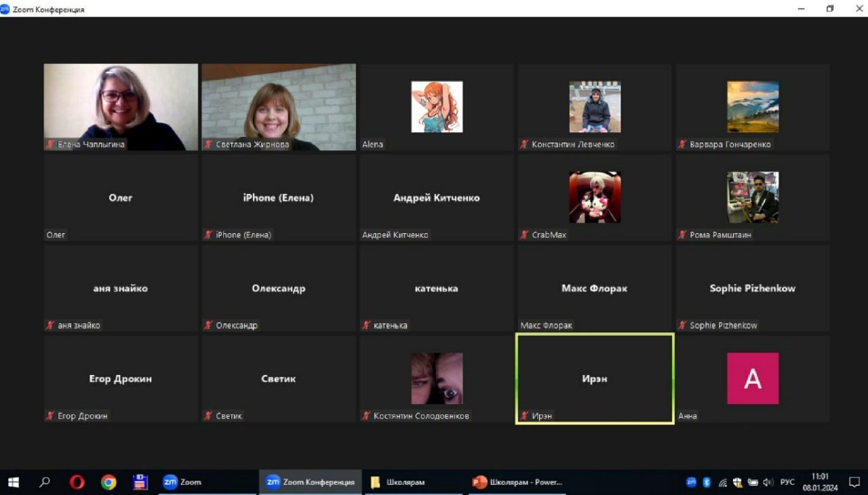The height and width of the screenshot is (495, 868).
Task: Click the Zoom main window taskbar button
Action: tap(183, 482)
